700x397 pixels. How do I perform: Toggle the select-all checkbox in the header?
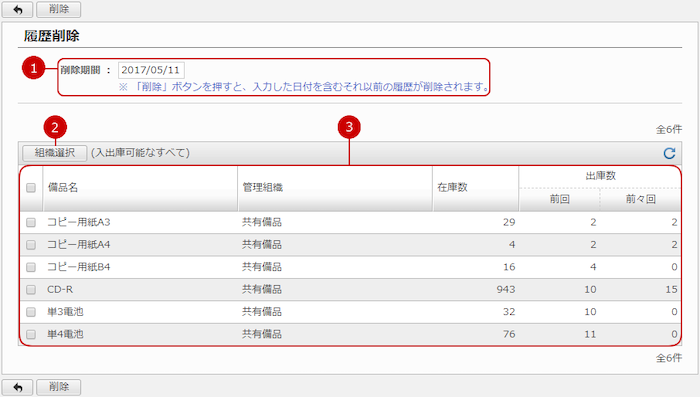click(31, 188)
